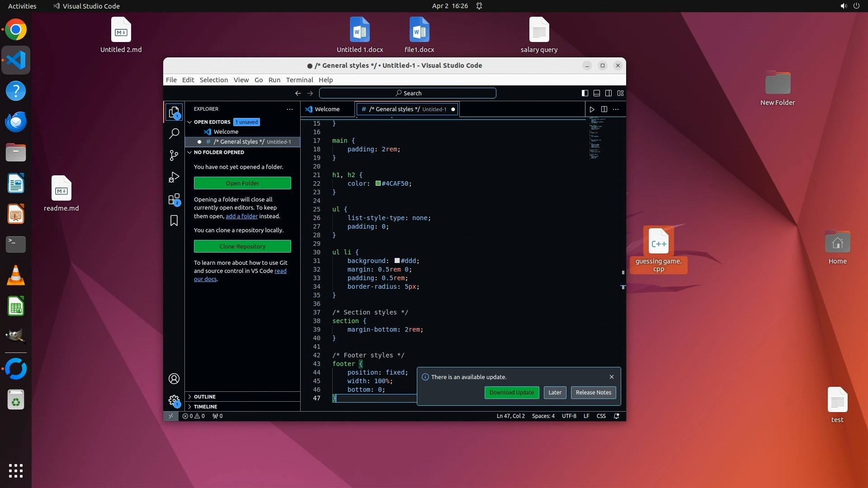868x488 pixels.
Task: Open the Source Control view
Action: pos(174,155)
